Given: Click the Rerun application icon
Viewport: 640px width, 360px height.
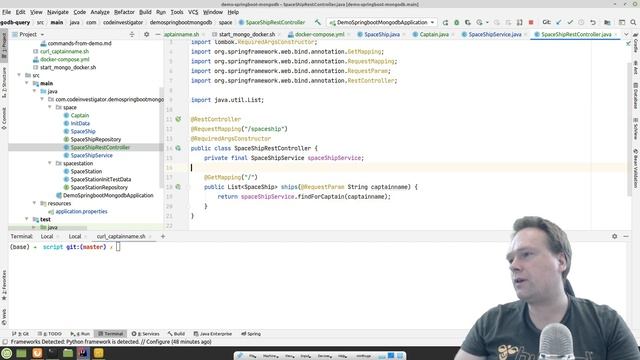Looking at the screenshot, I should [445, 22].
